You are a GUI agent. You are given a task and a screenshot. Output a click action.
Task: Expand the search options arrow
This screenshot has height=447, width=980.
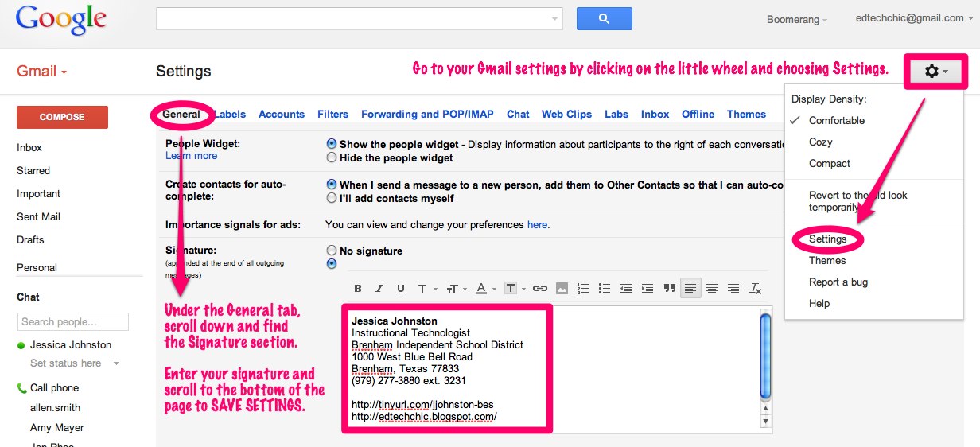click(554, 18)
